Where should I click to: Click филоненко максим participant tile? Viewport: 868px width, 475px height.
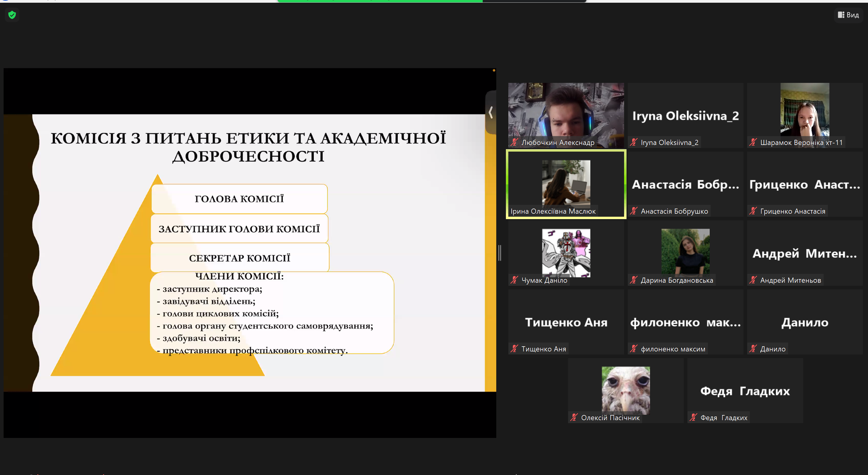click(x=685, y=322)
